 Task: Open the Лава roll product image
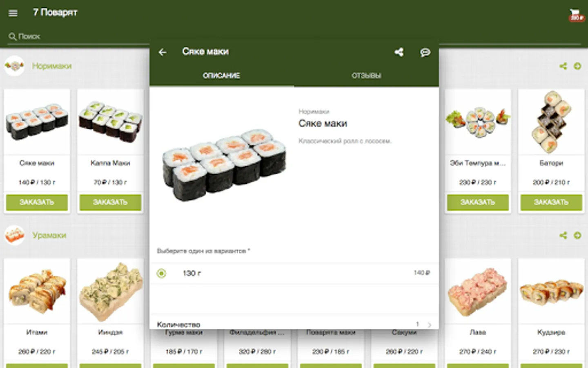click(x=478, y=291)
